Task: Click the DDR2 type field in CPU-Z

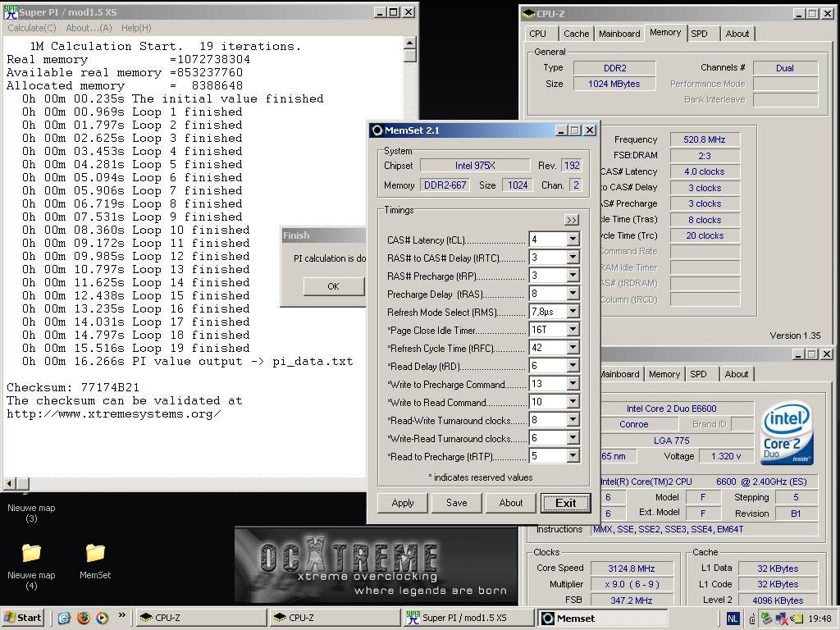Action: [x=614, y=68]
